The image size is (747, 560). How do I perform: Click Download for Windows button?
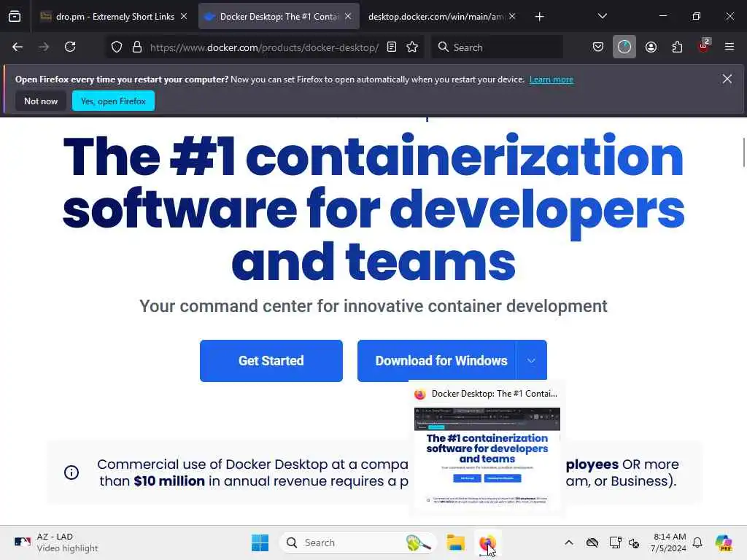(x=436, y=361)
